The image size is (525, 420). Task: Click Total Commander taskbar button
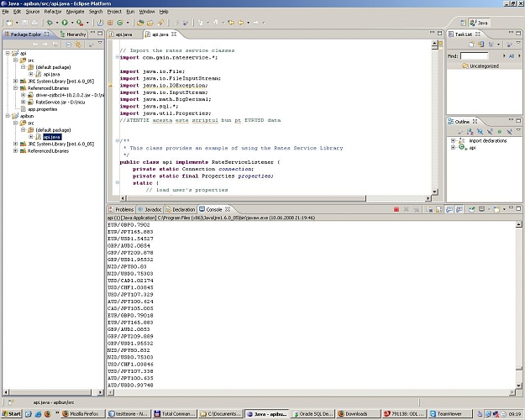(175, 414)
